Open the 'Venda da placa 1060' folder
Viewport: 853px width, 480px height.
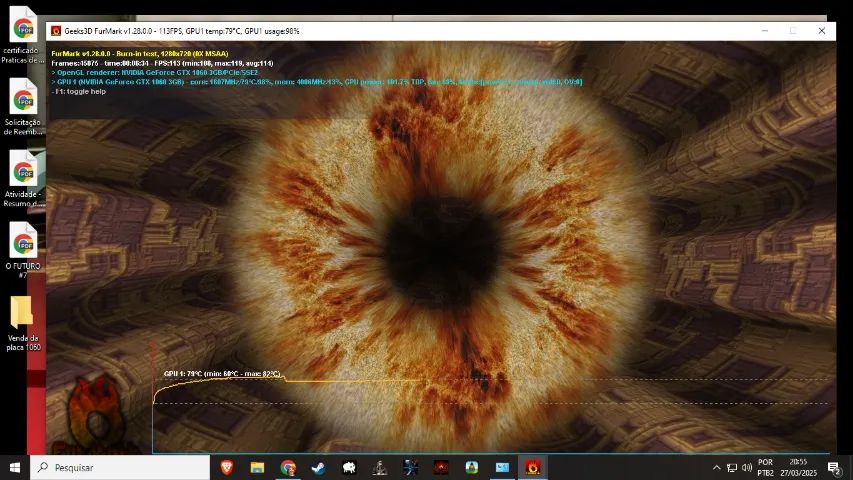(22, 322)
